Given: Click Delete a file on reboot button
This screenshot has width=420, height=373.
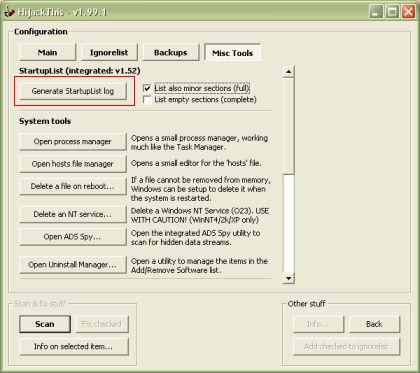Looking at the screenshot, I should pyautogui.click(x=73, y=186).
